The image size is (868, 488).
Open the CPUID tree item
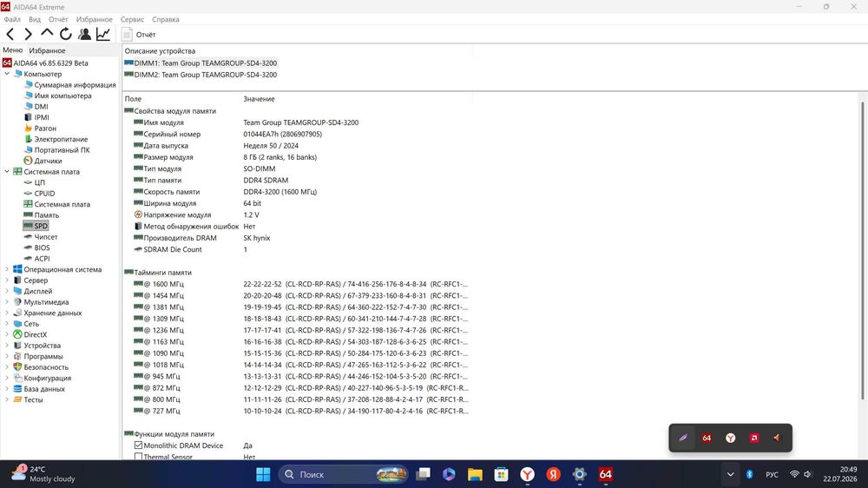pos(44,194)
